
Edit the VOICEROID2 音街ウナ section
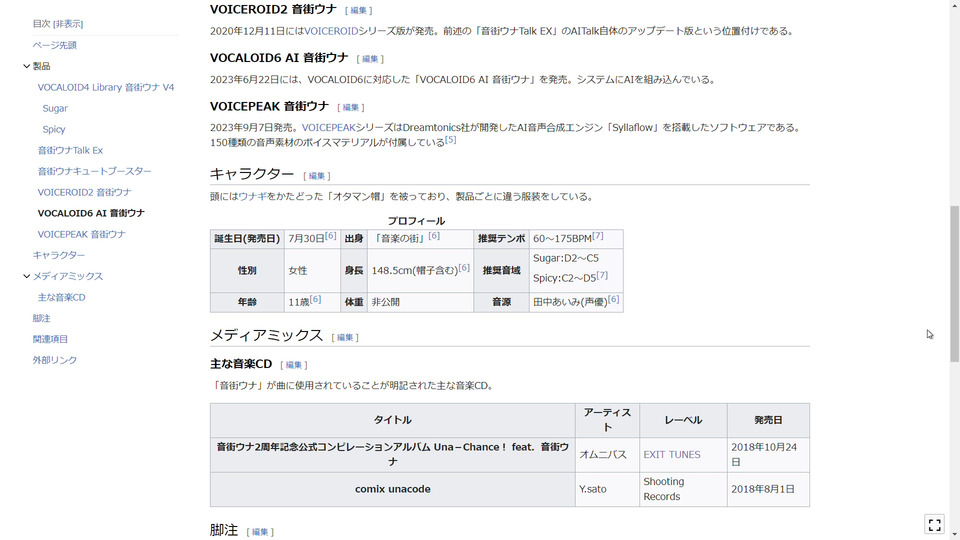tap(358, 10)
